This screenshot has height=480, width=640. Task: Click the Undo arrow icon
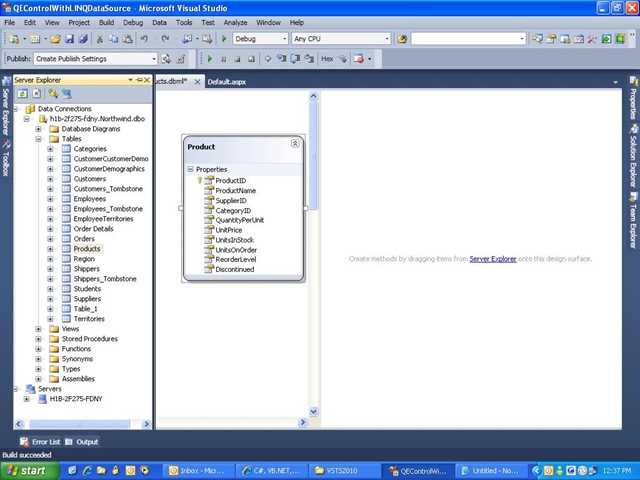coord(144,39)
